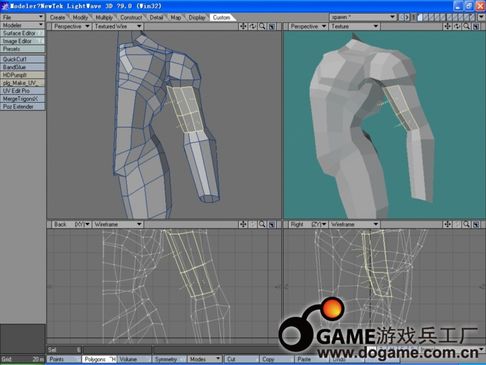Open the Surface Editor
The height and width of the screenshot is (365, 486).
(22, 33)
